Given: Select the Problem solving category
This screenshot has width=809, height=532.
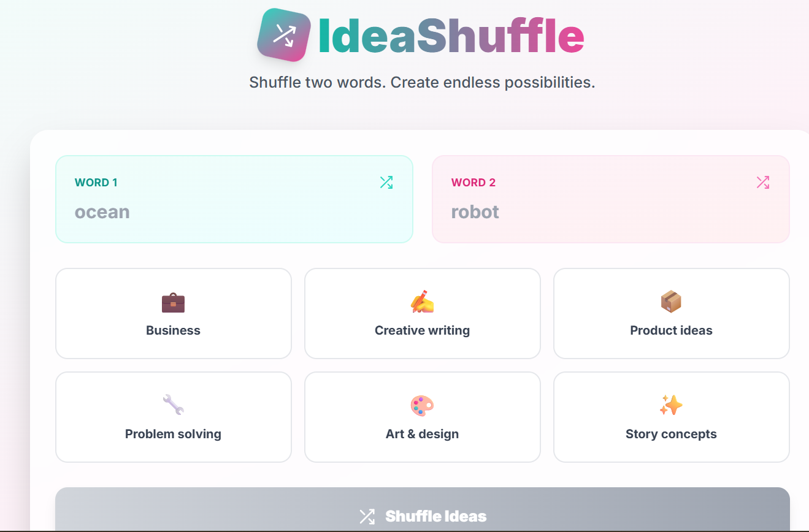Looking at the screenshot, I should coord(173,417).
